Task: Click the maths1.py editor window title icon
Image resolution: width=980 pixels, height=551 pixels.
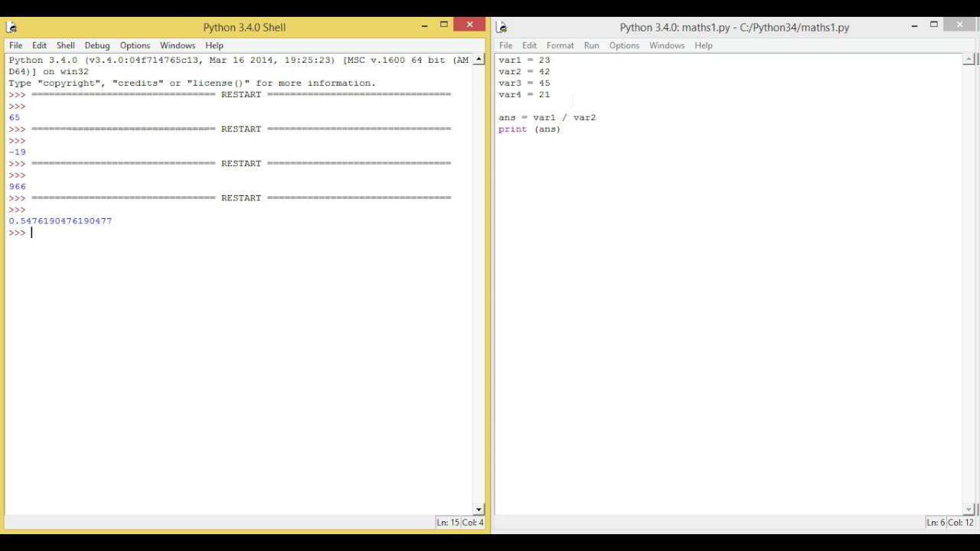Action: [501, 28]
